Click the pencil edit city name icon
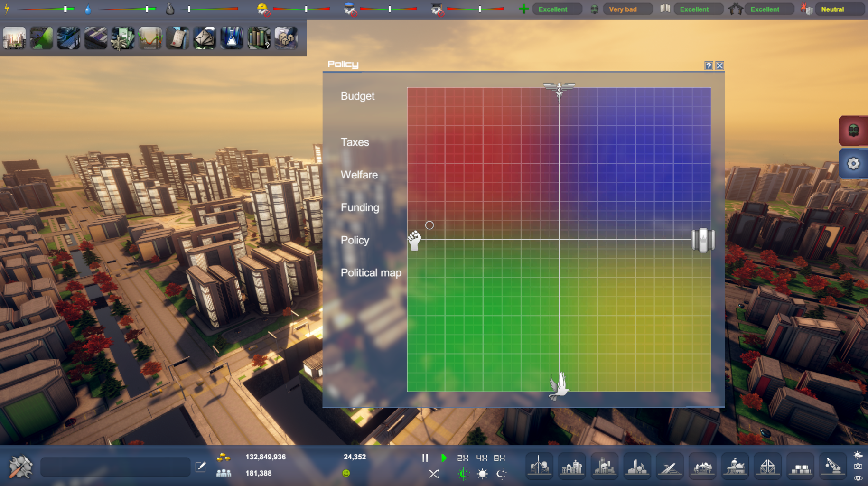868x486 pixels. point(201,467)
